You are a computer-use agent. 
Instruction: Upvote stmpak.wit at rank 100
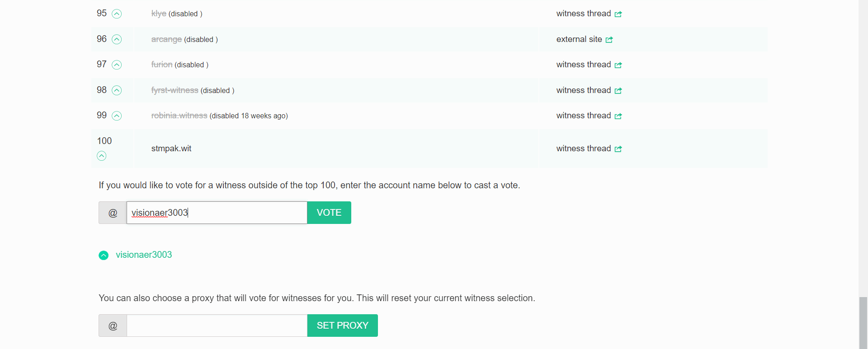102,156
